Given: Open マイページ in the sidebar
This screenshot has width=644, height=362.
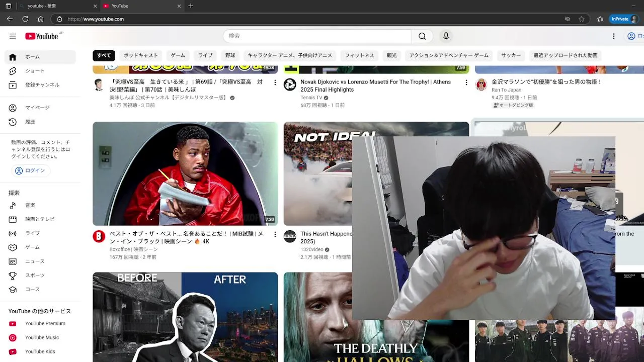Looking at the screenshot, I should point(40,108).
